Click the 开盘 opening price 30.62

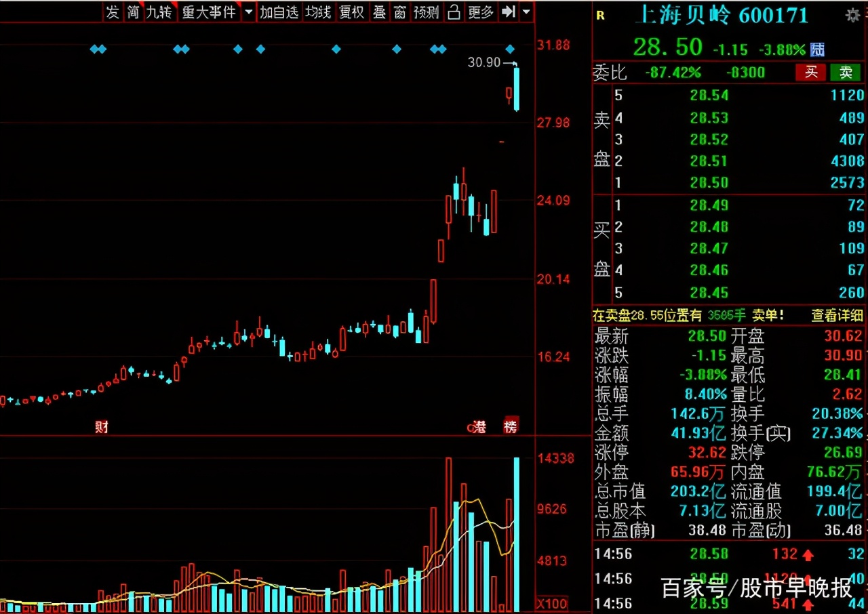coord(844,336)
